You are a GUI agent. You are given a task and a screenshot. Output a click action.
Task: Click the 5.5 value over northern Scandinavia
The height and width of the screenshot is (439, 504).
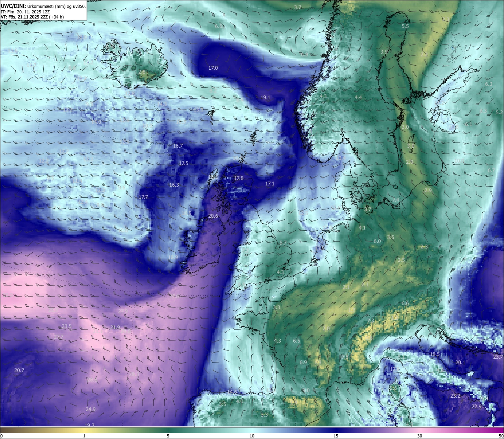pyautogui.click(x=405, y=26)
